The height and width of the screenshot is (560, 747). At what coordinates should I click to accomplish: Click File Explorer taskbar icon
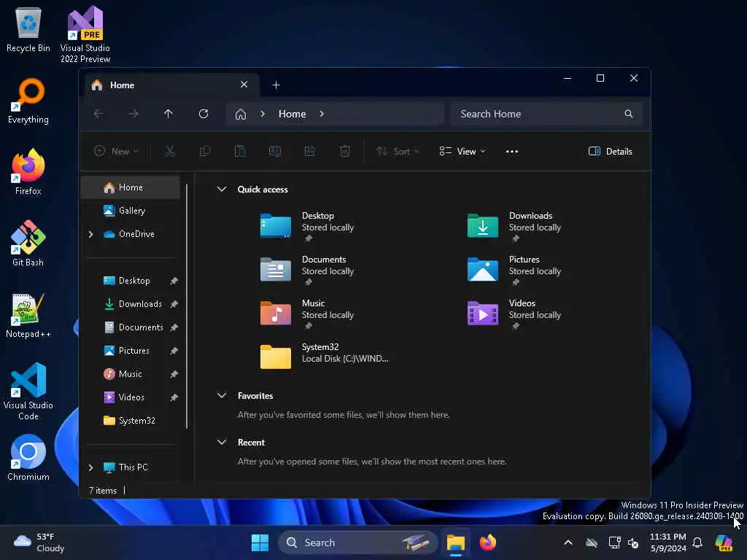click(x=455, y=542)
